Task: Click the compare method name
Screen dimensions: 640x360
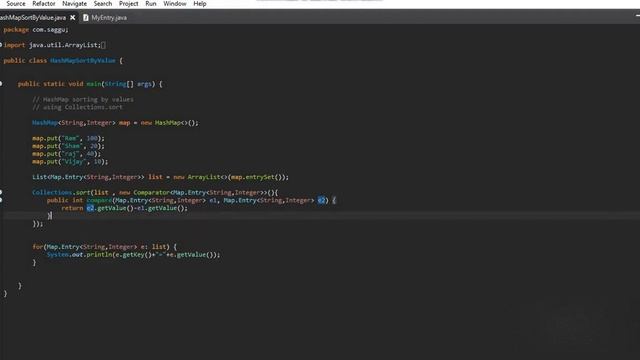Action: pyautogui.click(x=99, y=200)
